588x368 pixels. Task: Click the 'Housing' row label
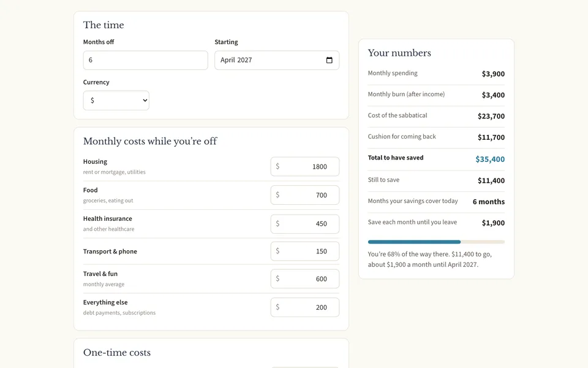click(x=96, y=161)
